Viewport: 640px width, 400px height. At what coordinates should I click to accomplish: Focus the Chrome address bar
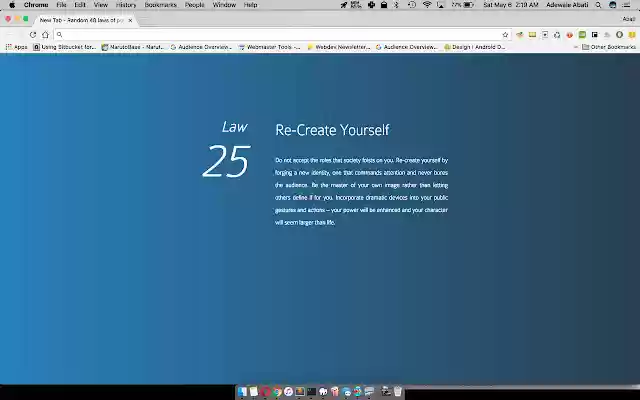tap(282, 35)
